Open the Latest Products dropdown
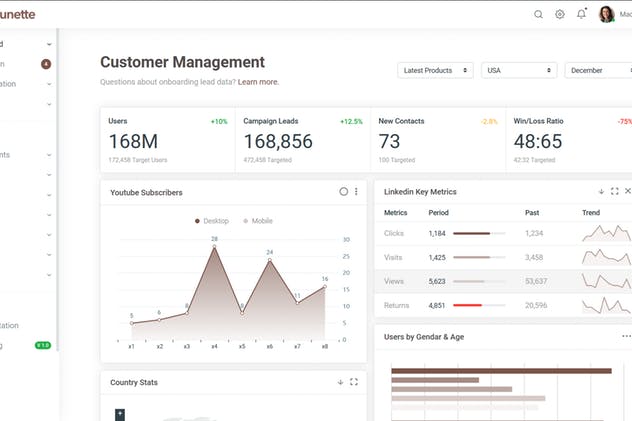Viewport: 632px width, 421px height. tap(435, 71)
